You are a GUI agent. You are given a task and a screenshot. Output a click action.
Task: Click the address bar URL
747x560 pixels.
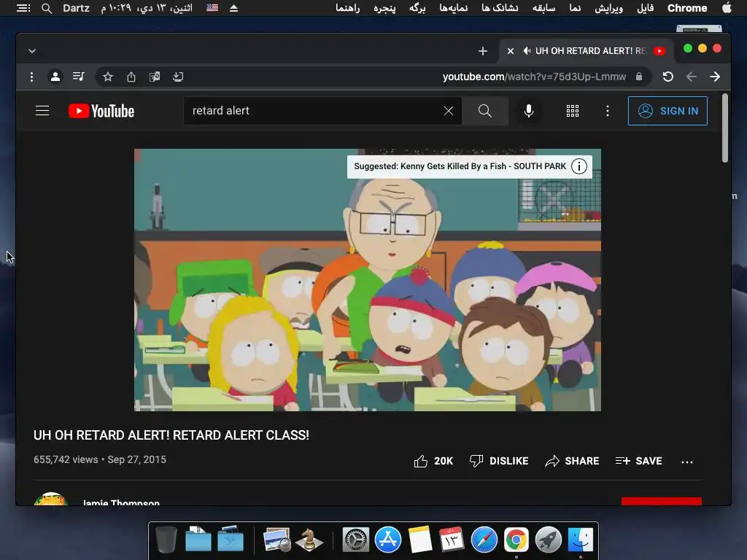[534, 77]
